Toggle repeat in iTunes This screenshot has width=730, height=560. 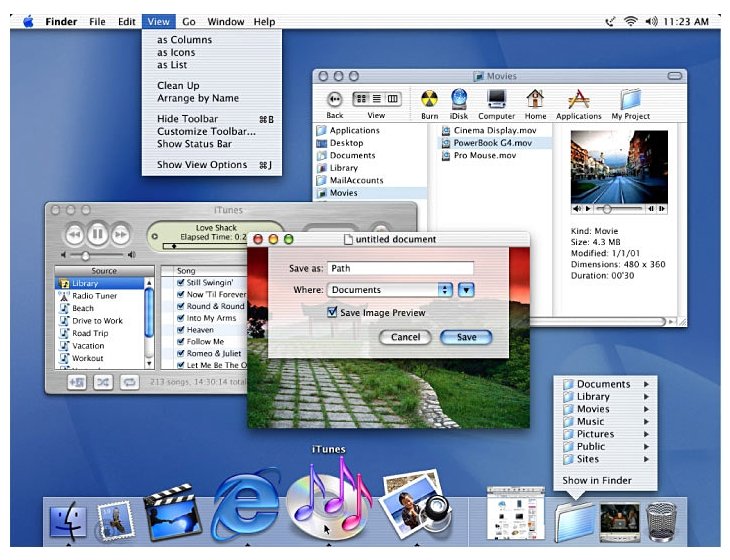click(129, 383)
